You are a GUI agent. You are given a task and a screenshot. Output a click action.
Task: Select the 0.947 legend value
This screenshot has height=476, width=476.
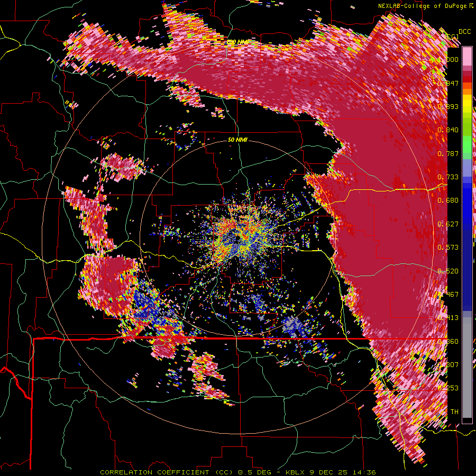[448, 83]
